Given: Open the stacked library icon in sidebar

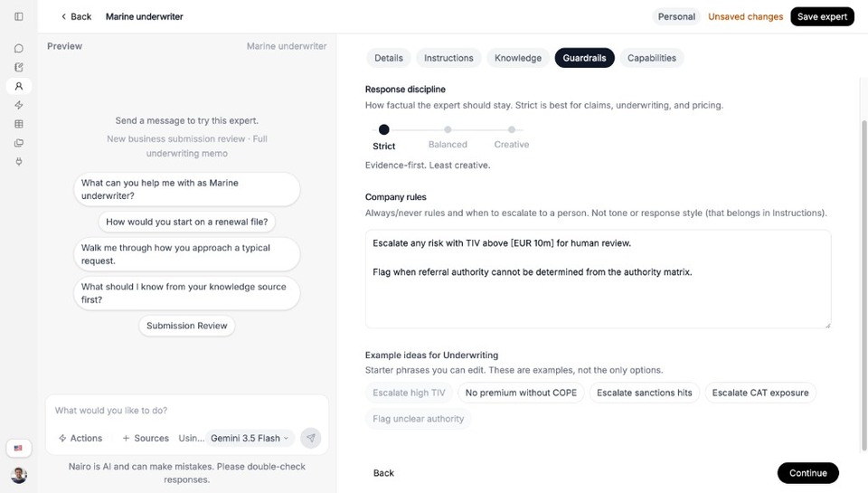Looking at the screenshot, I should coord(19,143).
